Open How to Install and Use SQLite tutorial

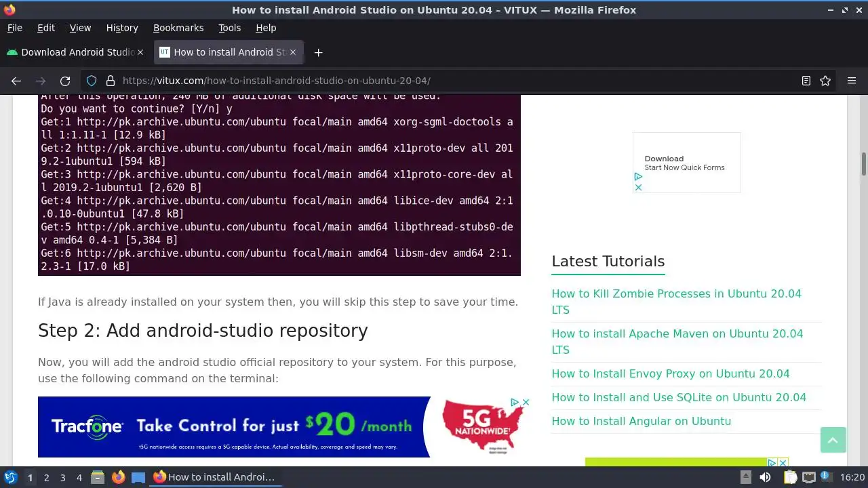point(679,397)
